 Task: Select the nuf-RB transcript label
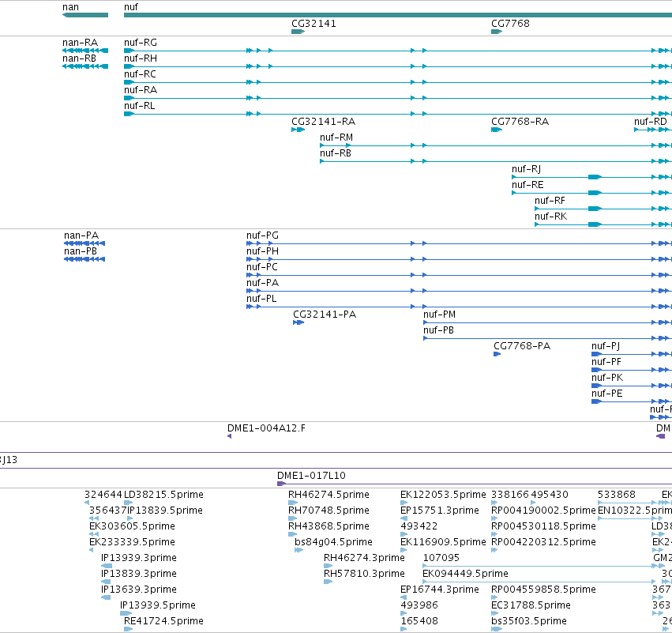pos(336,153)
